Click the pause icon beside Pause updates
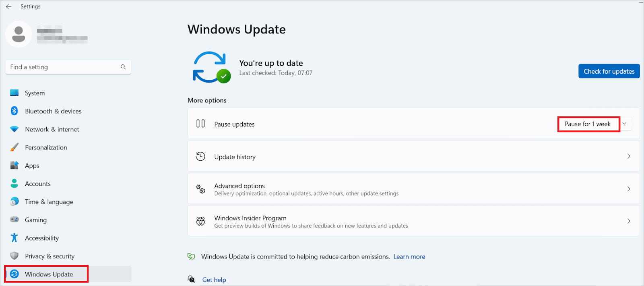 pos(200,124)
